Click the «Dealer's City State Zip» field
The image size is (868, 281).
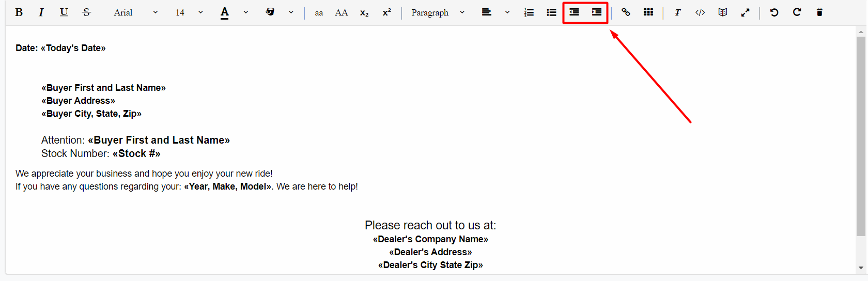430,265
